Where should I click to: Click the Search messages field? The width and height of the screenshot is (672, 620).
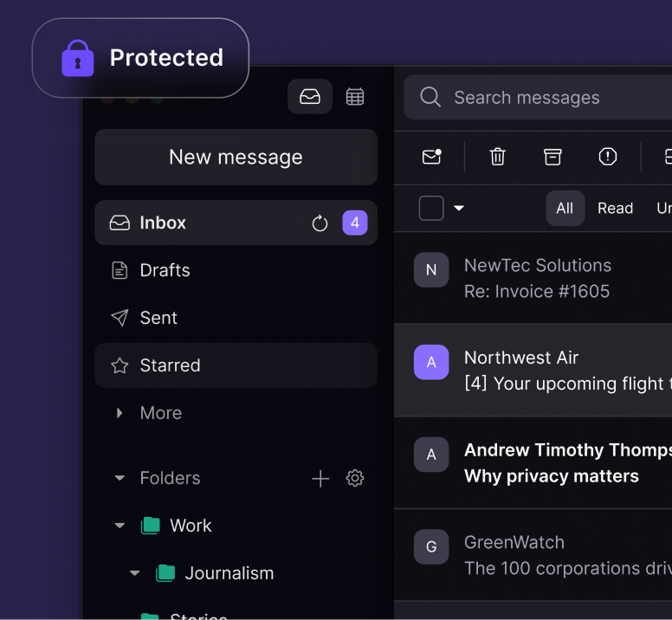[554, 98]
